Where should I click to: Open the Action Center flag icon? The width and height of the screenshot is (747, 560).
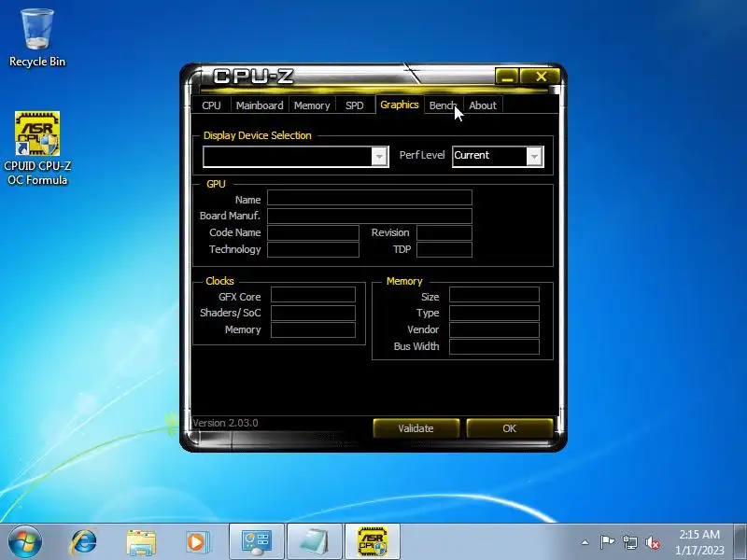click(607, 542)
